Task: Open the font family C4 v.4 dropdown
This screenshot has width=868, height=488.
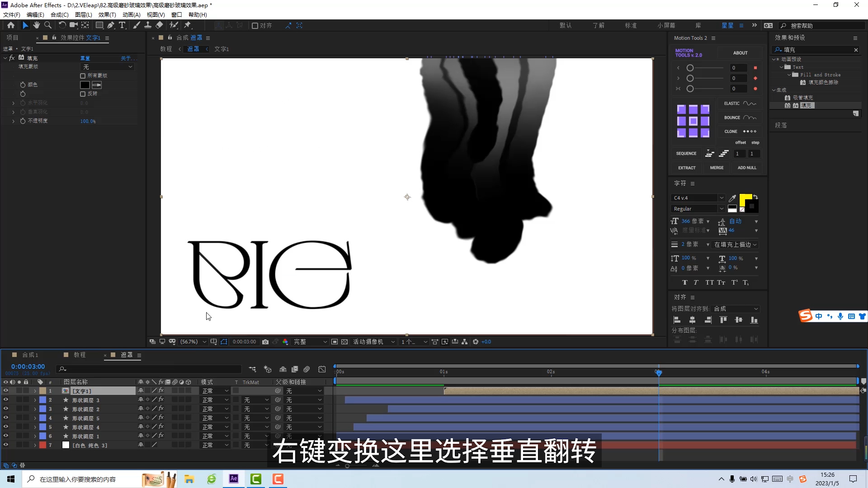Action: click(x=698, y=198)
